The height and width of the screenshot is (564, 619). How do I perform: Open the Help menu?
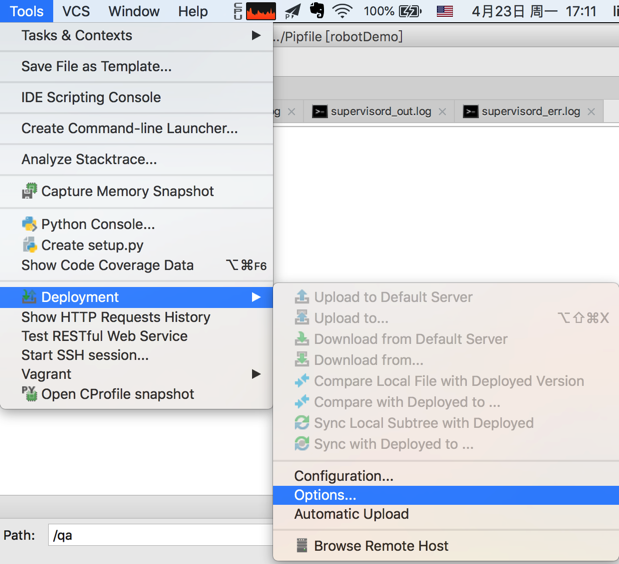pyautogui.click(x=193, y=11)
